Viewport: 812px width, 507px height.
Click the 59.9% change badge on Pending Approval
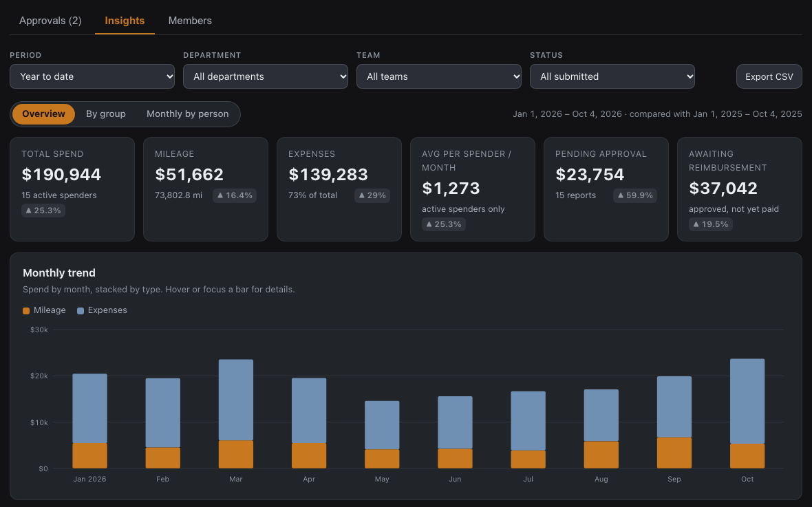pos(635,195)
